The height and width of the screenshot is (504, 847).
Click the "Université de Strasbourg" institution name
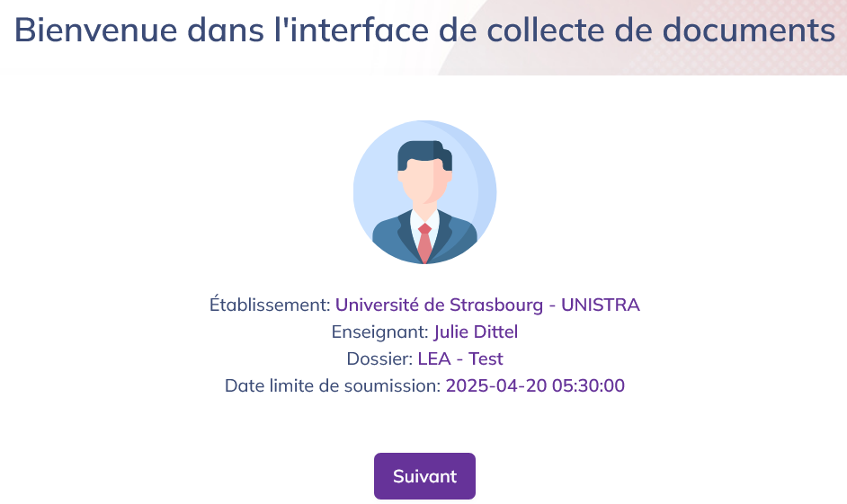point(439,305)
